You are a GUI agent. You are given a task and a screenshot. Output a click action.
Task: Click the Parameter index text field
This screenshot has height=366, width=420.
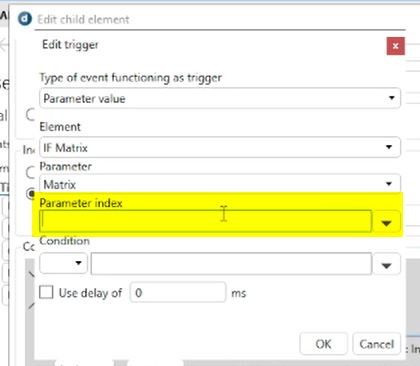[205, 221]
